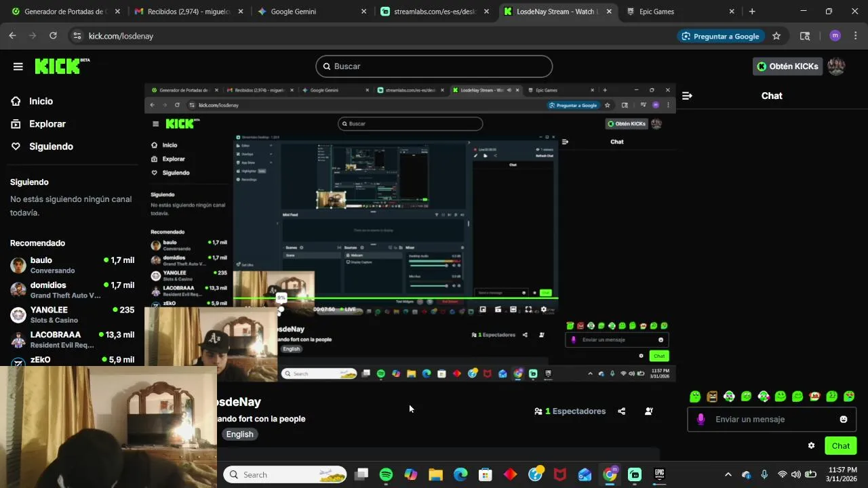
Task: Open the emoji picker in message box
Action: tap(844, 420)
